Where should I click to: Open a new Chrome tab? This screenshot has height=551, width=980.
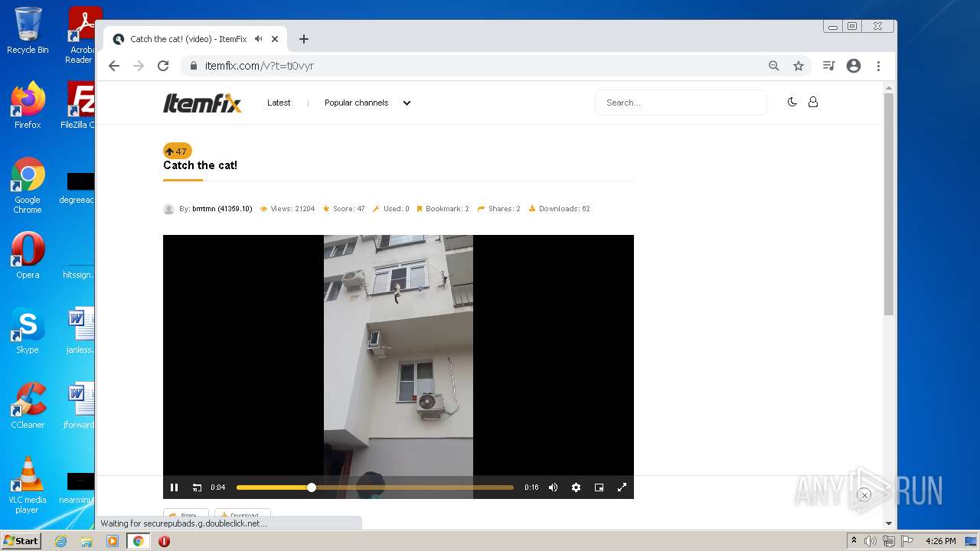coord(304,39)
